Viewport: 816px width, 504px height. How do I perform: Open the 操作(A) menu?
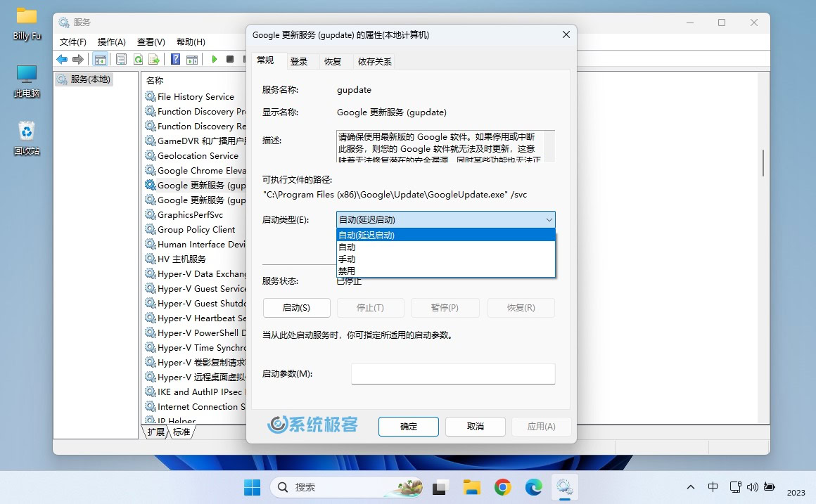[x=111, y=42]
